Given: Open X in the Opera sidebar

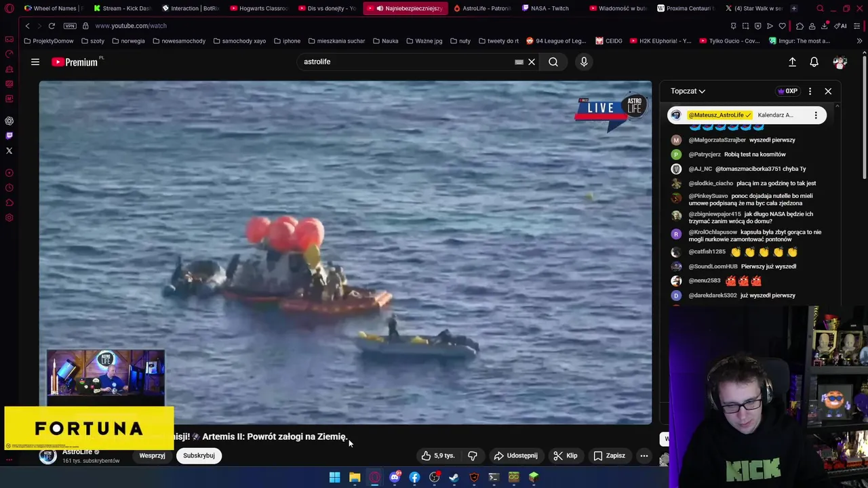Looking at the screenshot, I should 9,150.
